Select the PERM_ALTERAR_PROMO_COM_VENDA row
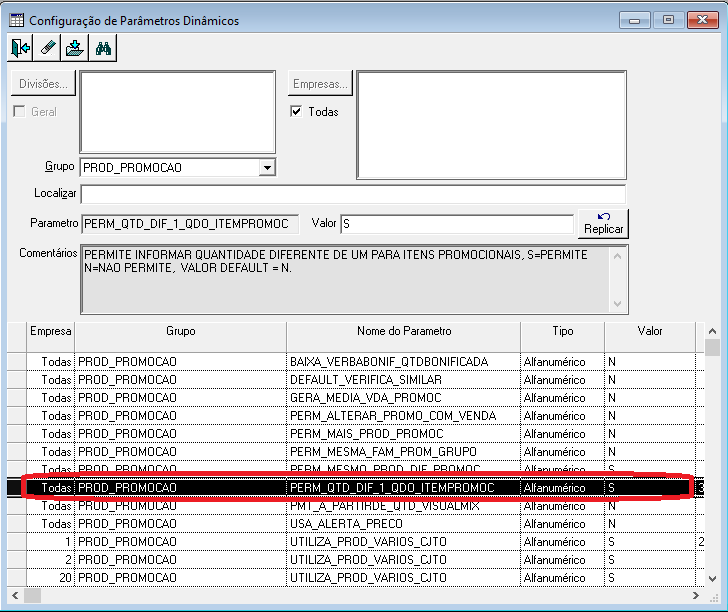The width and height of the screenshot is (728, 612). [356, 416]
